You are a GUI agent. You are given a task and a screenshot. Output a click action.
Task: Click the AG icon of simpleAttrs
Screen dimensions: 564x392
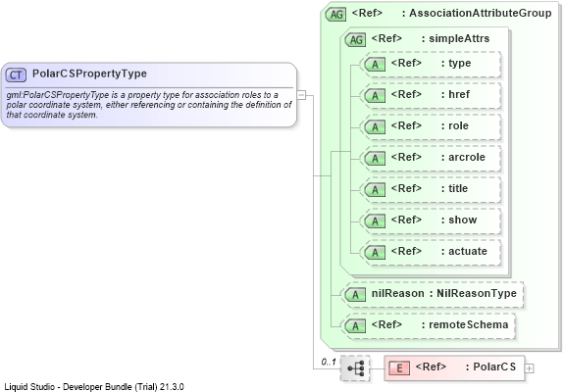click(x=355, y=39)
